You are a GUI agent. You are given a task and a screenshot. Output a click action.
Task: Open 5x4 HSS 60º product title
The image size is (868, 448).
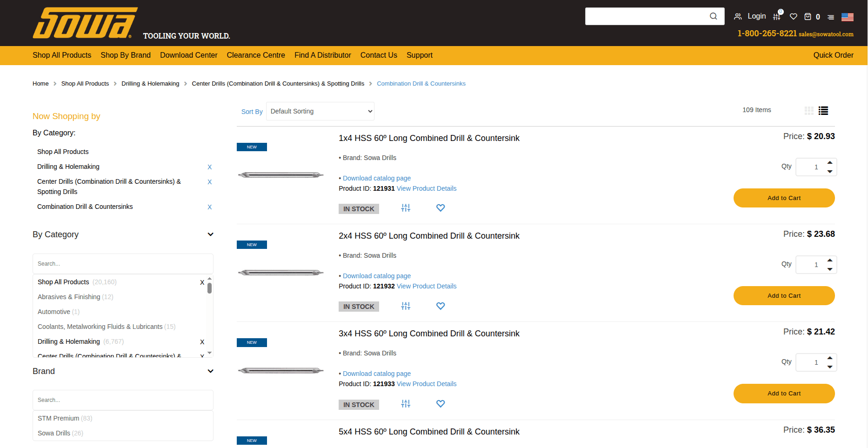point(429,432)
